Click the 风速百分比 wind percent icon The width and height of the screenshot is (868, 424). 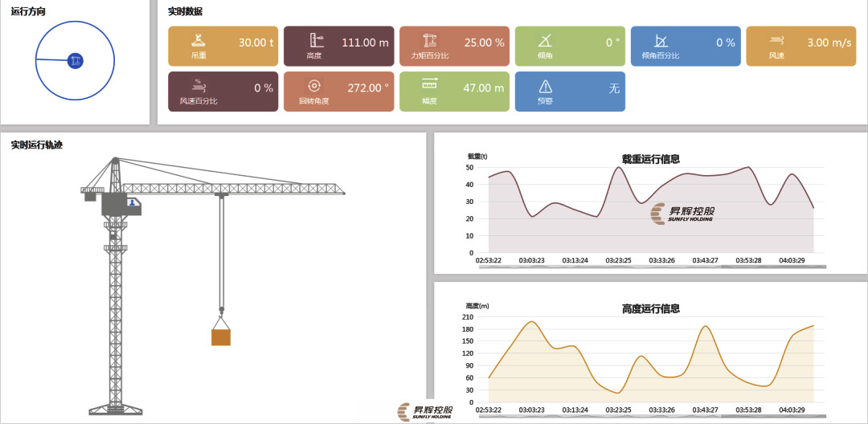click(199, 84)
